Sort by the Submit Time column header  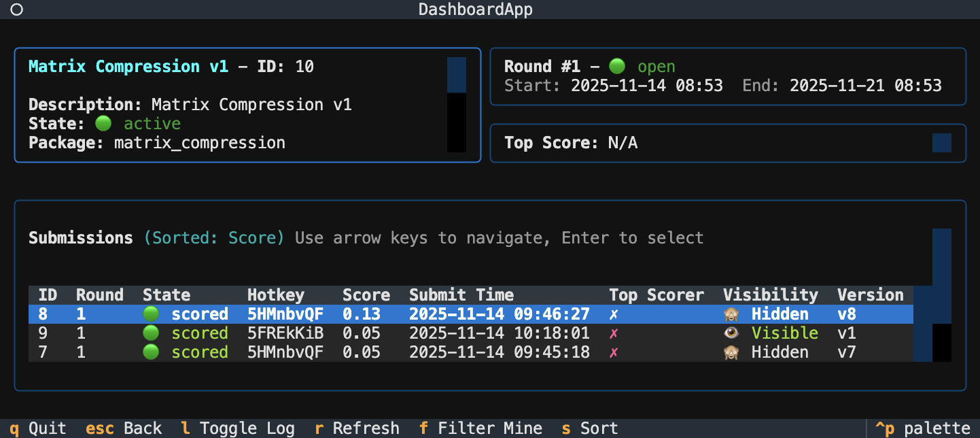click(x=461, y=295)
